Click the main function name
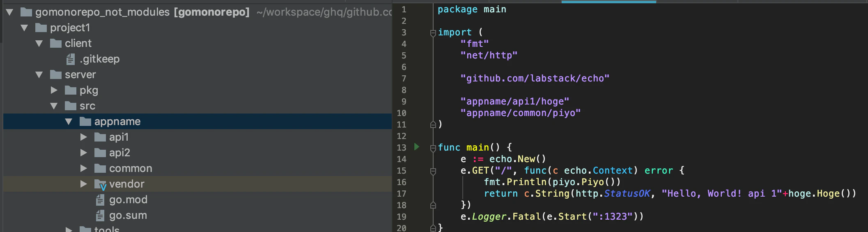The width and height of the screenshot is (868, 232). pyautogui.click(x=478, y=148)
